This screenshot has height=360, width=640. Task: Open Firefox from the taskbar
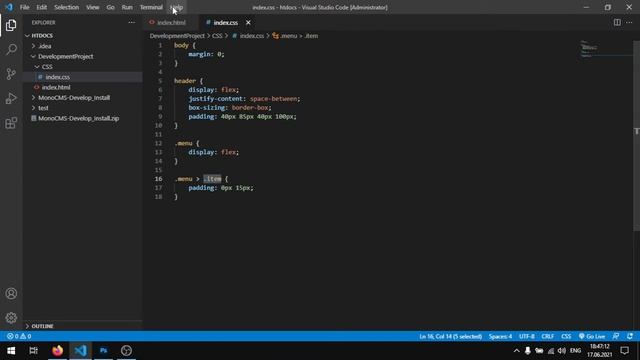click(58, 351)
